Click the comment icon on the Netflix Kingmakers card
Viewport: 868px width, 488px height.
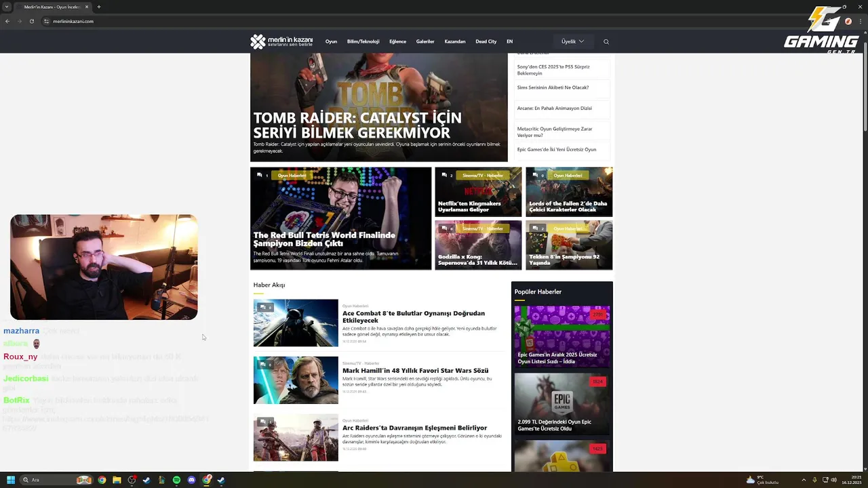[x=444, y=175]
